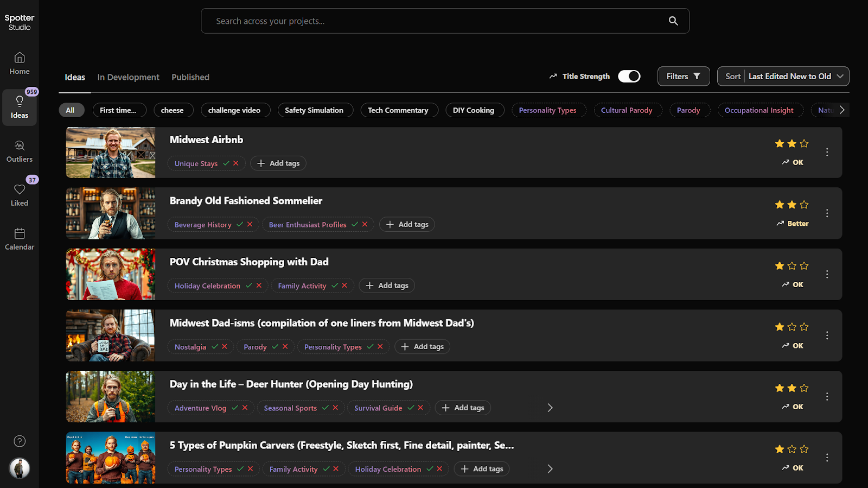Switch to the Published tab
Image resolution: width=868 pixels, height=488 pixels.
190,77
